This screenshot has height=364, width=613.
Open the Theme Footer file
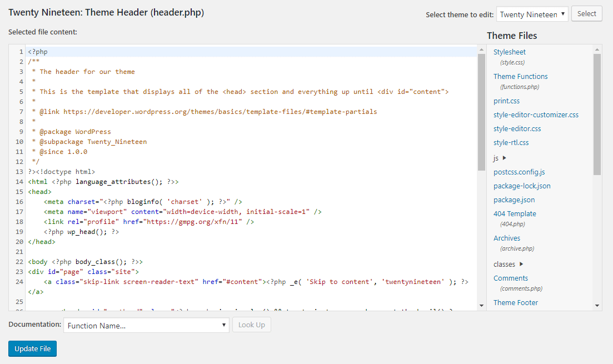[x=515, y=302]
